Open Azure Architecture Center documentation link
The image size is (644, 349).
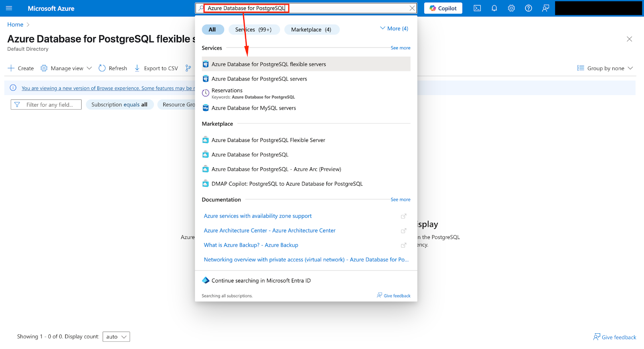[270, 231]
